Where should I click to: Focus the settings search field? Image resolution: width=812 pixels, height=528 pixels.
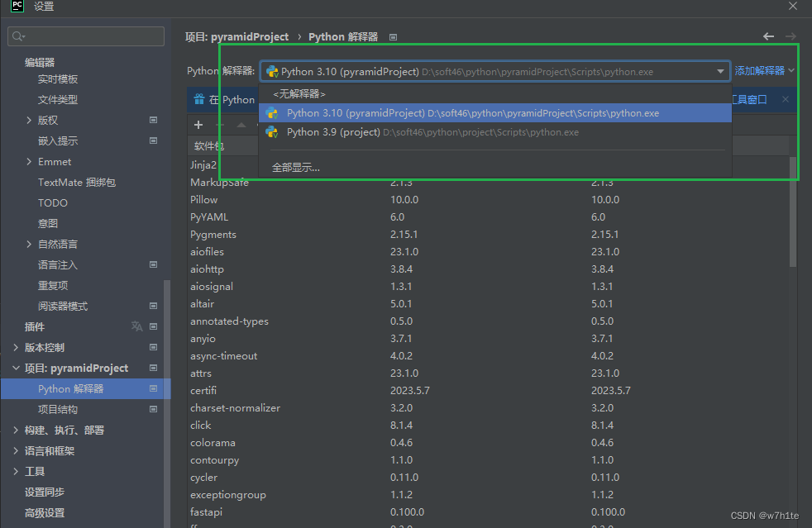click(x=86, y=36)
